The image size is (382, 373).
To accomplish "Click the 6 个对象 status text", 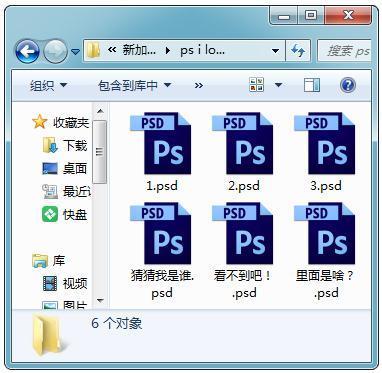I will [117, 323].
